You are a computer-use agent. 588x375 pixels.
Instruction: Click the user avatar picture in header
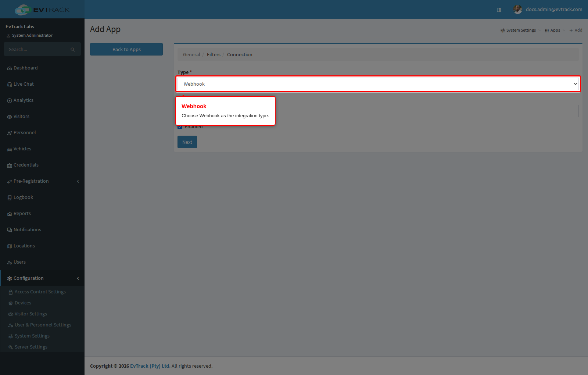pyautogui.click(x=518, y=10)
